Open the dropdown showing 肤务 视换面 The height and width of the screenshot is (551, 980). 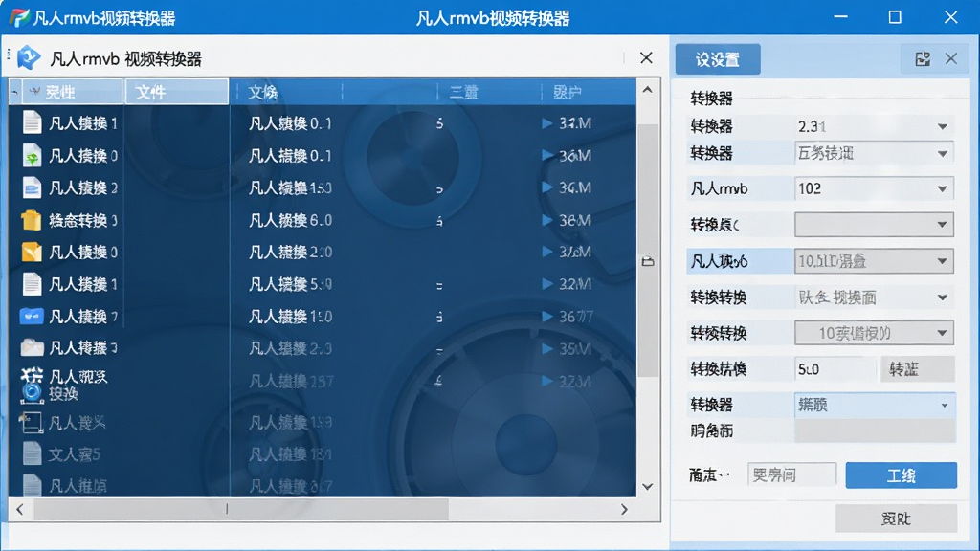[874, 298]
